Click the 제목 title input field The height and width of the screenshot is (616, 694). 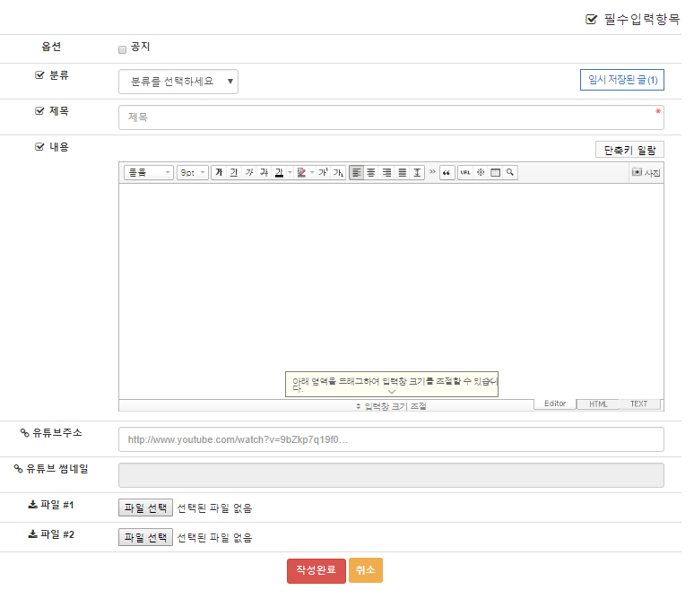tap(391, 117)
